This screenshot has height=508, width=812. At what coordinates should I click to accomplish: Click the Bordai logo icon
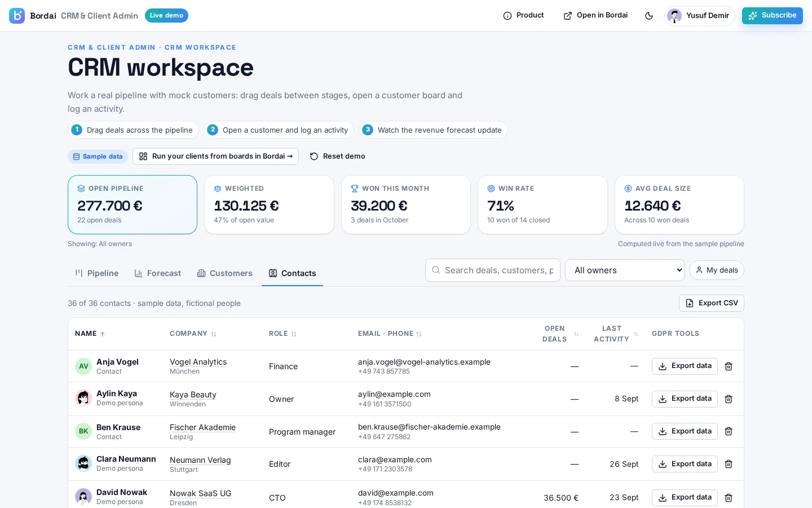17,16
